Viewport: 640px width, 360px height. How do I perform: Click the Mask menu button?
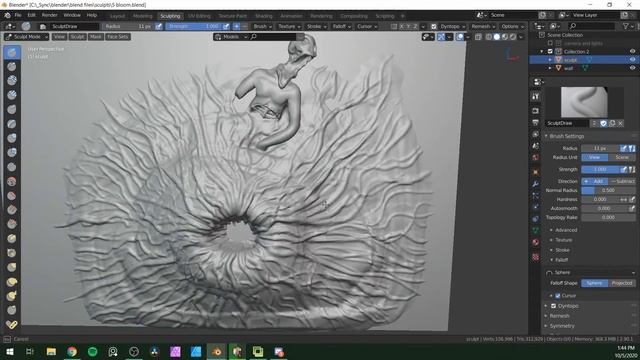click(96, 37)
